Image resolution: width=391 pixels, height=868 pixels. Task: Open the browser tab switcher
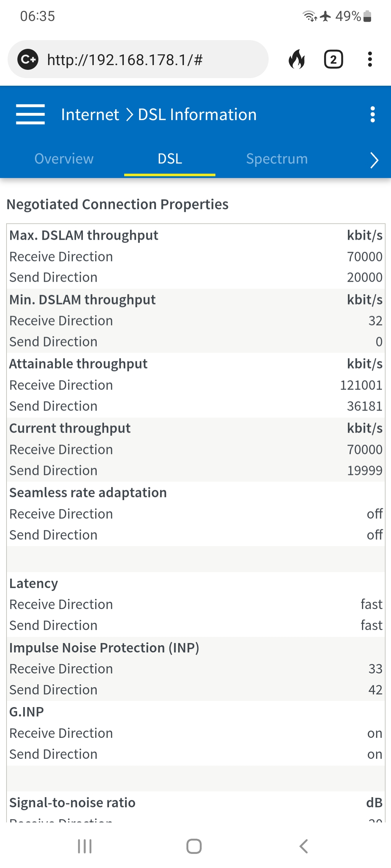(333, 59)
